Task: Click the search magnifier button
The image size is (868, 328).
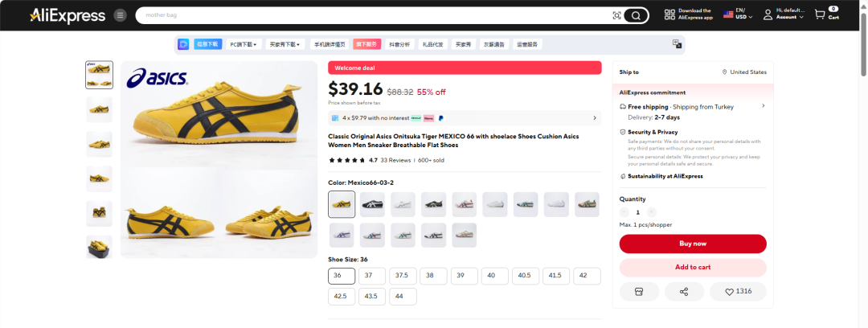Action: (637, 15)
